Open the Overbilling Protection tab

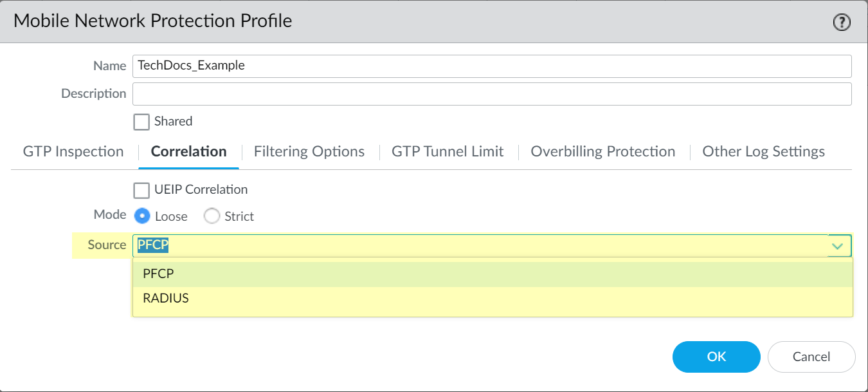pos(602,152)
